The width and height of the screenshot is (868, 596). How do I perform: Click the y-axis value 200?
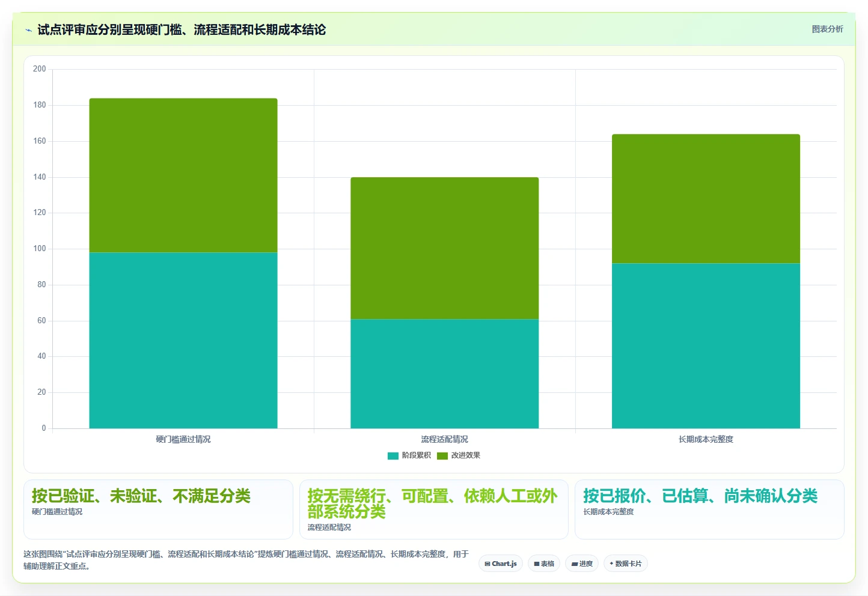(x=40, y=68)
